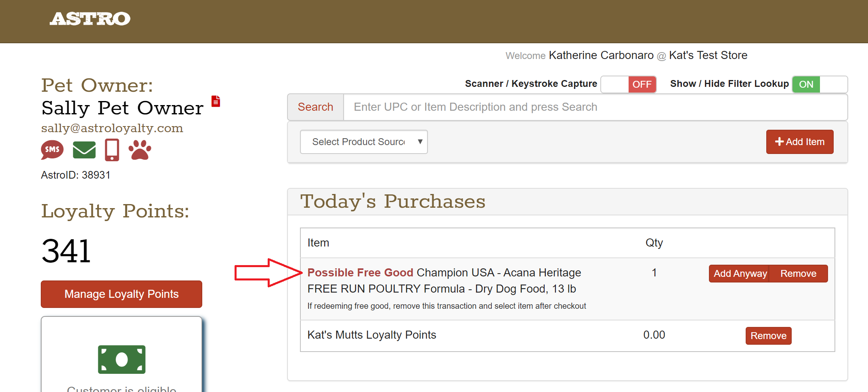
Task: Open Select Product Source dropdown
Action: [x=364, y=142]
